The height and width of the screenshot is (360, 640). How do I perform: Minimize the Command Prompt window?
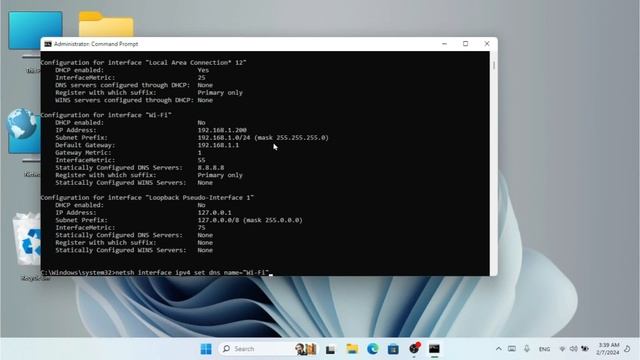(444, 44)
